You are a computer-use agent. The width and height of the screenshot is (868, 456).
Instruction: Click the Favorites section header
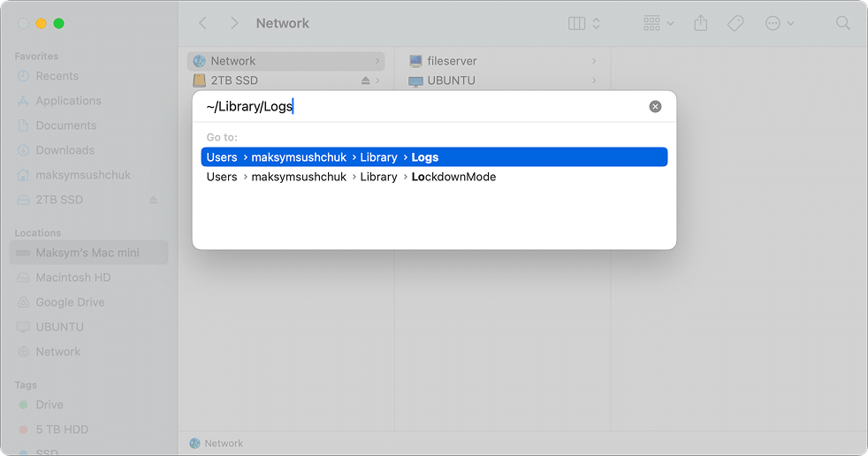click(36, 56)
